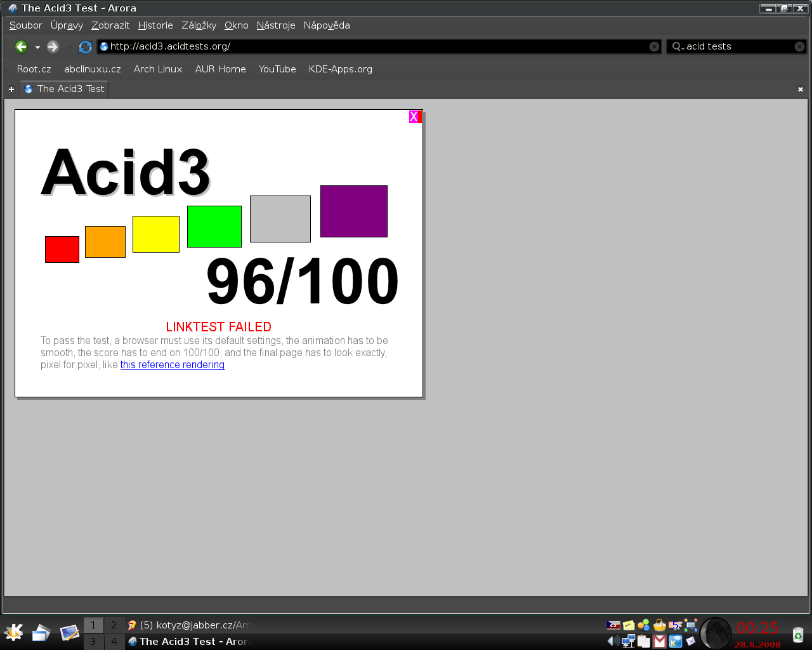Screen dimensions: 812x650
Task: Switch to virtual desktop 2
Action: click(114, 625)
